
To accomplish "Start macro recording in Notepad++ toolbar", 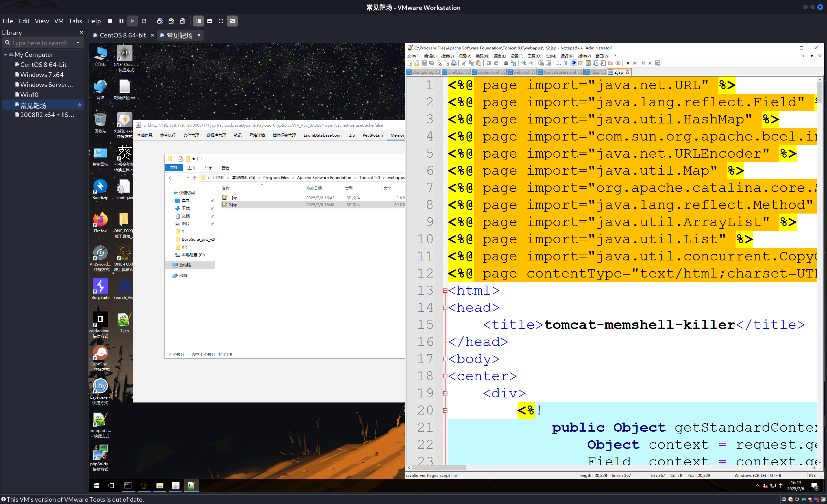I will (628, 63).
